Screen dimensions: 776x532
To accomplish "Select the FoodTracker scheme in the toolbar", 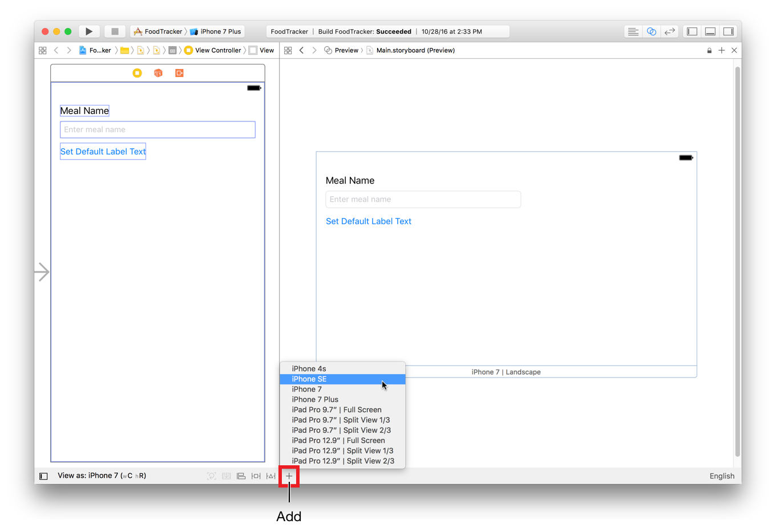I will tap(157, 31).
